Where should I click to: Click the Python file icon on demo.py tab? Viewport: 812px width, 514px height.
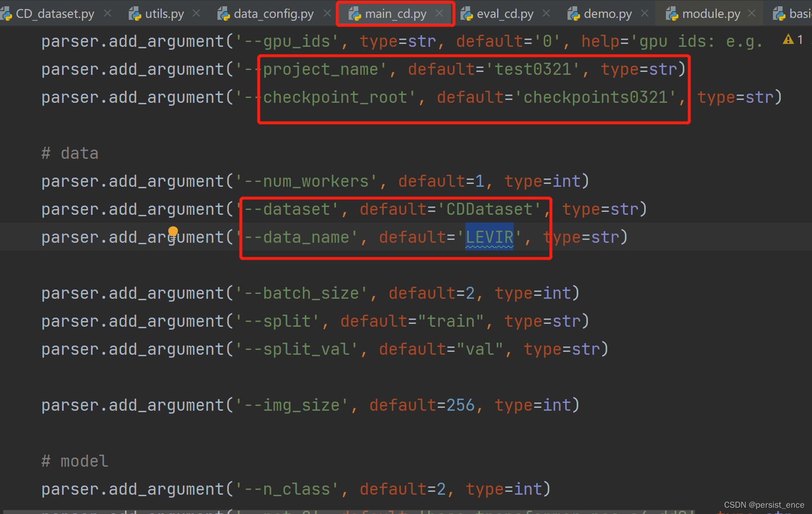coord(574,14)
